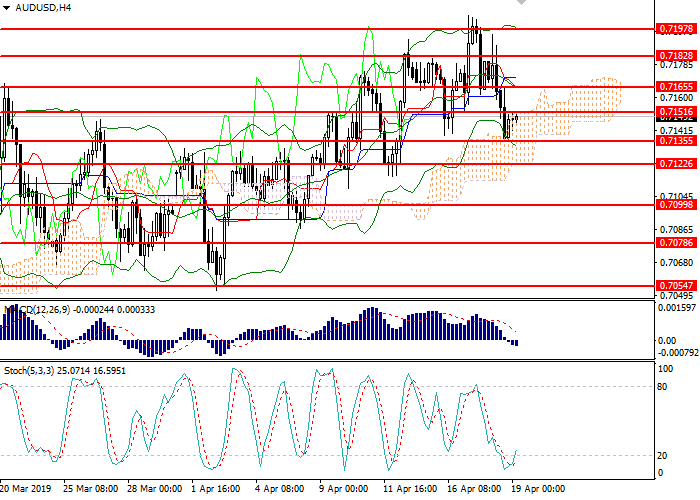Viewport: 700px width, 500px height.
Task: Select the 25 Mar 08:00 time marker
Action: (x=91, y=491)
